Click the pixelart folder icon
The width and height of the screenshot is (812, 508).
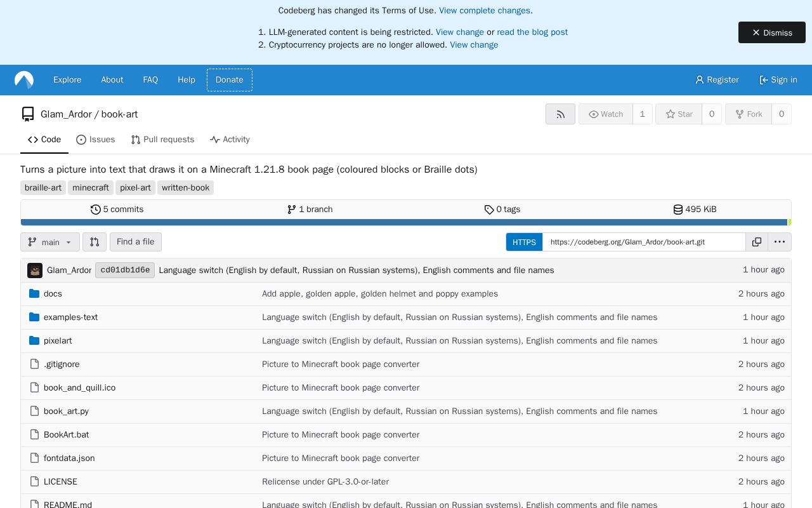34,341
